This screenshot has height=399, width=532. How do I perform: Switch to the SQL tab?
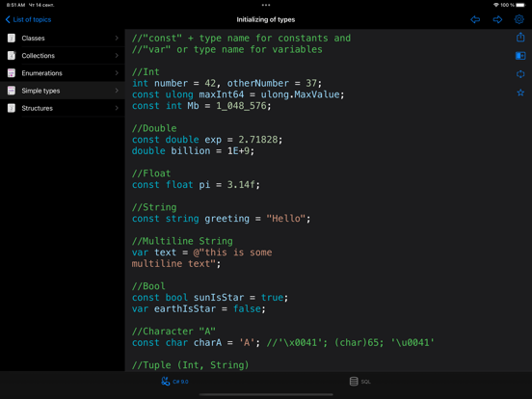pyautogui.click(x=360, y=382)
